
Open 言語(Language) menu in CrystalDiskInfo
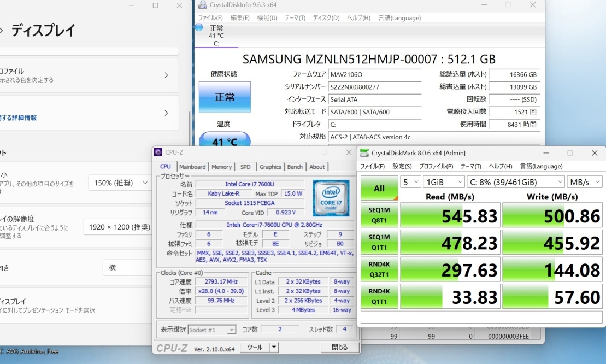(399, 18)
